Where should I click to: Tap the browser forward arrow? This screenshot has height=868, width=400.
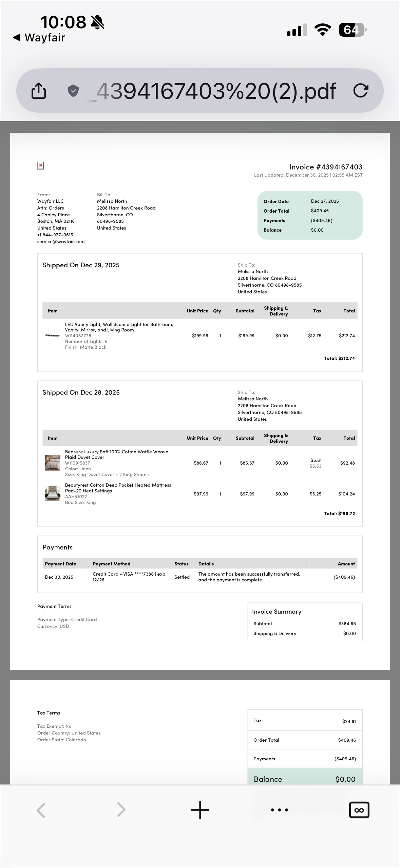click(121, 810)
